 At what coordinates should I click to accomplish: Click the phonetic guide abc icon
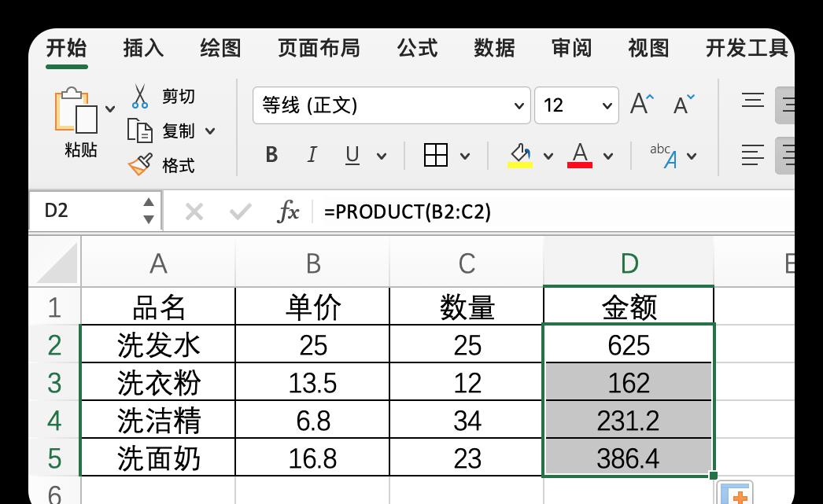pos(663,155)
